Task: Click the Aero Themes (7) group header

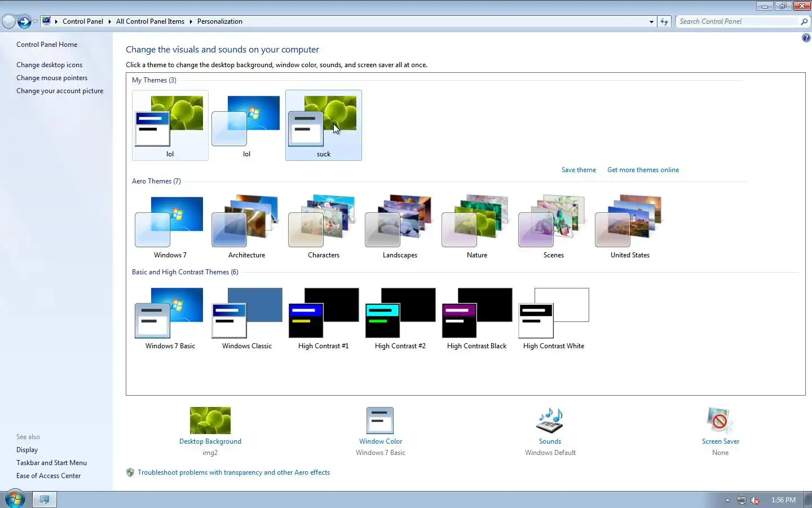Action: click(x=156, y=181)
